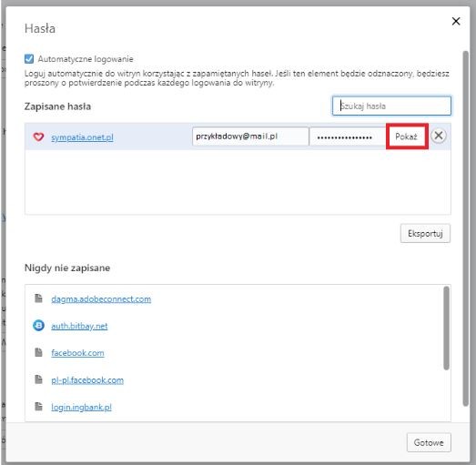Click the Szukaj hasła search field
476x465 pixels.
(x=391, y=106)
